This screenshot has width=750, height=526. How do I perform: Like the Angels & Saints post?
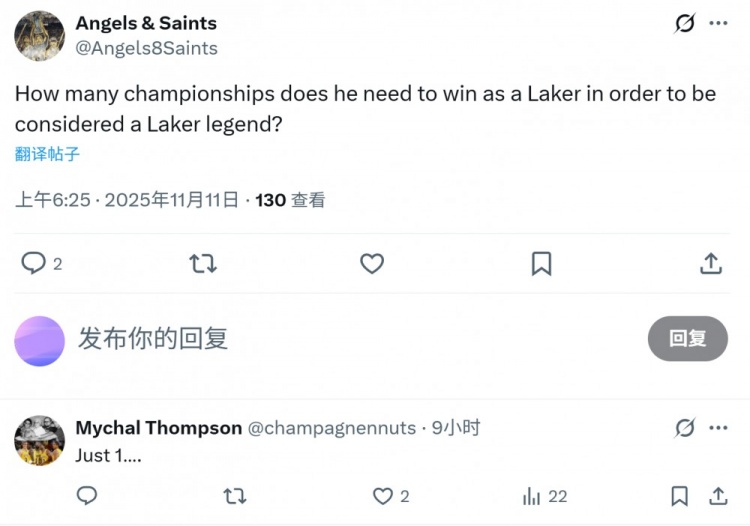point(372,263)
